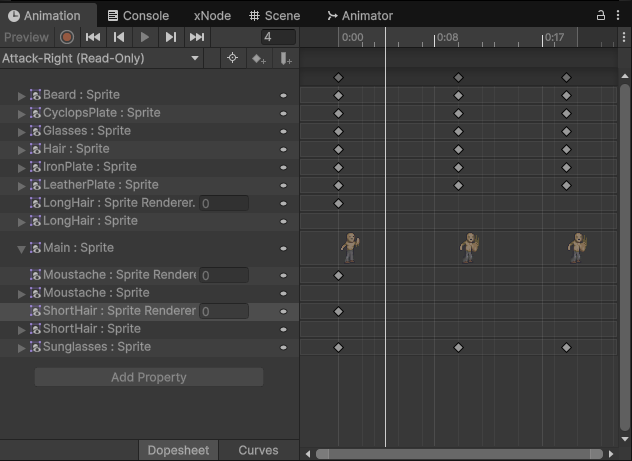Switch to the Console tab
Screen dimensions: 632x461
(138, 16)
